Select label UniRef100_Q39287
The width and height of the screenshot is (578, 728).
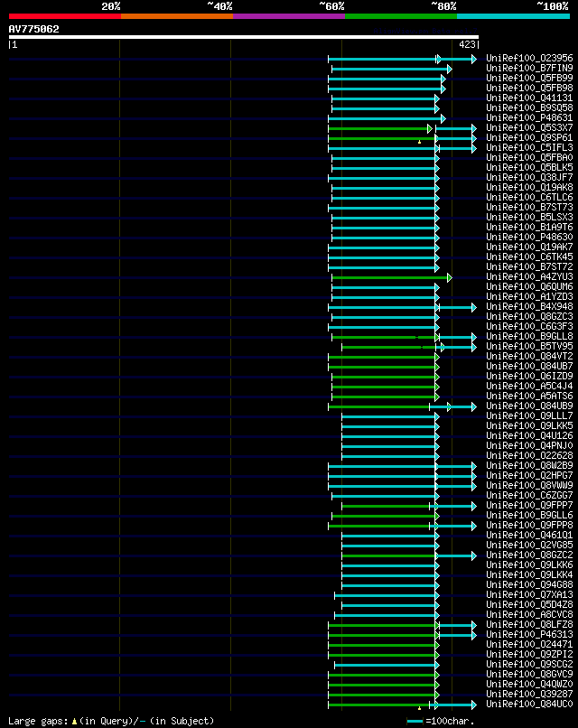[530, 694]
